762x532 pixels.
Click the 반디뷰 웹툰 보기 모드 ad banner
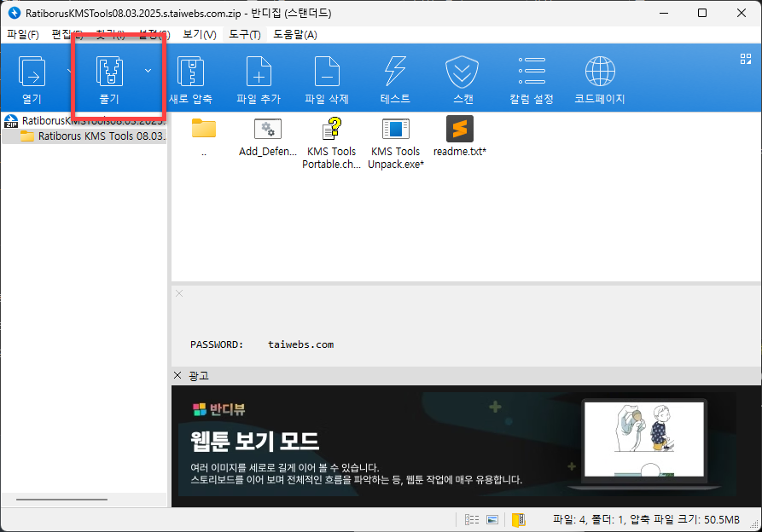click(466, 446)
